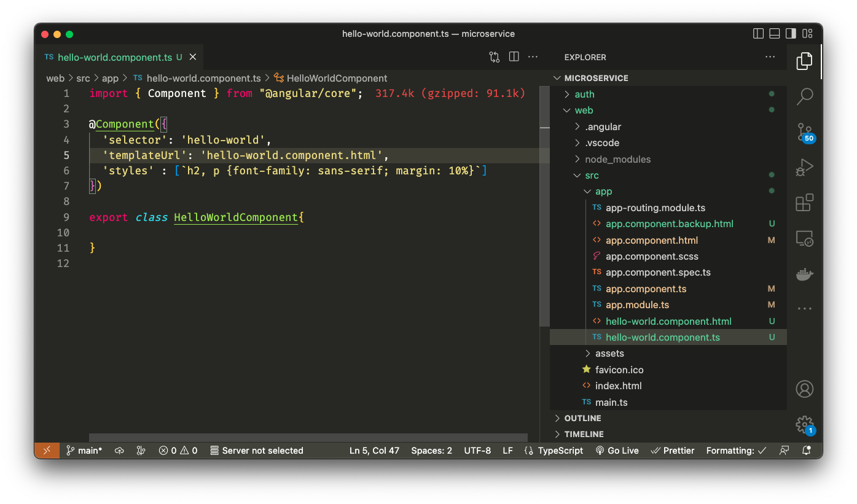Viewport: 857px width, 504px height.
Task: Expand the assets folder
Action: 609,354
